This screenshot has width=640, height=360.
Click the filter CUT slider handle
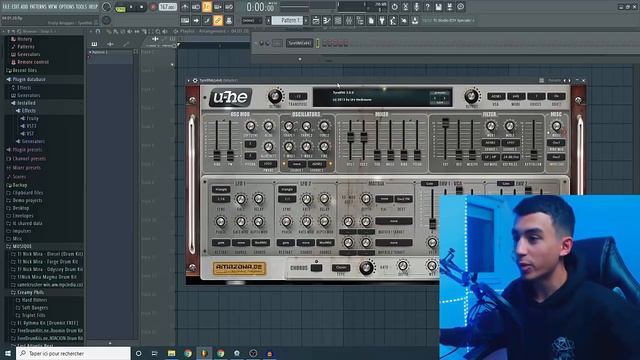(x=445, y=122)
